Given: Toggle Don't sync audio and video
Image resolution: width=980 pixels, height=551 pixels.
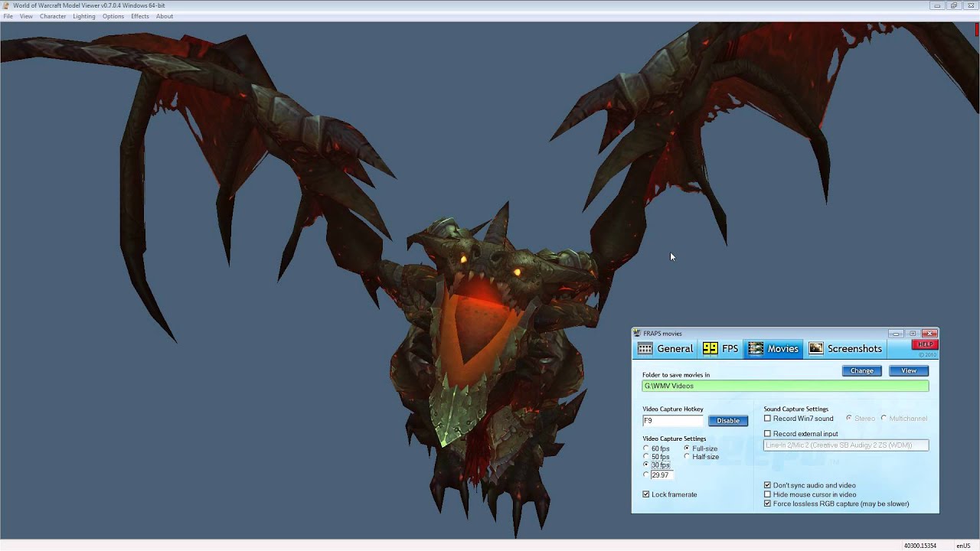Looking at the screenshot, I should [x=768, y=485].
